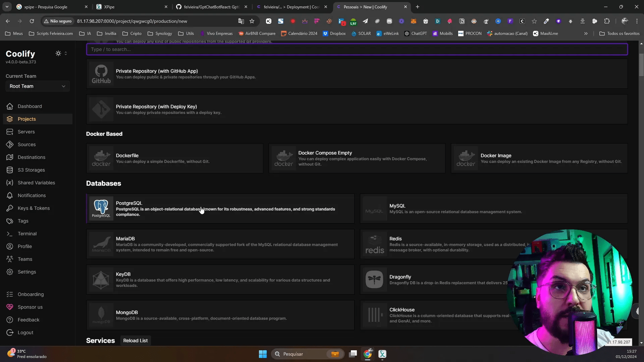Switch to xpipe Pesquisa Google tab
This screenshot has width=644, height=362.
(x=52, y=7)
